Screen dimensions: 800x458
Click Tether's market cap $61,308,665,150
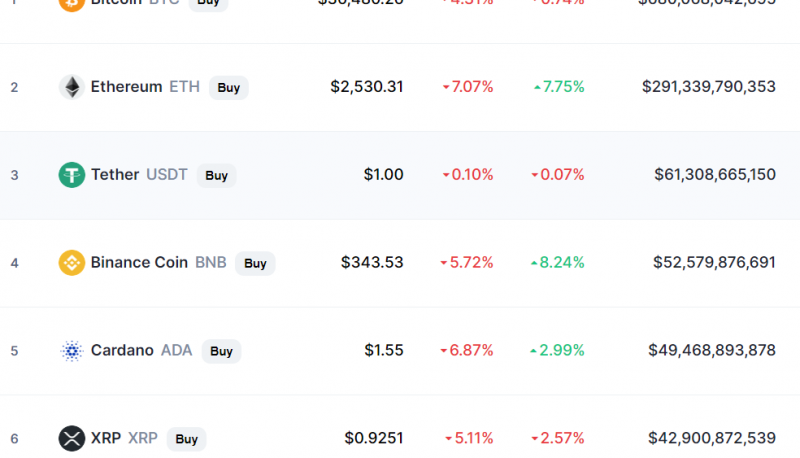[715, 174]
